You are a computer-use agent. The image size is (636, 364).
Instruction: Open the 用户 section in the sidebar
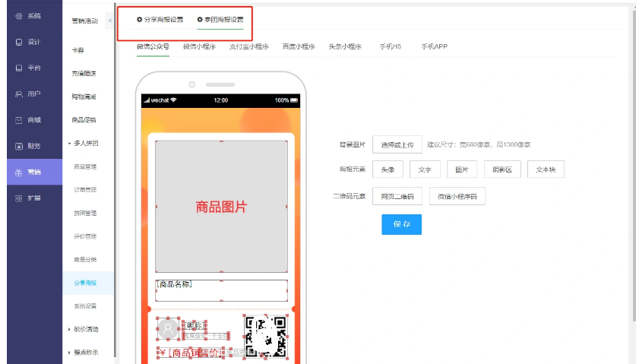coord(29,94)
